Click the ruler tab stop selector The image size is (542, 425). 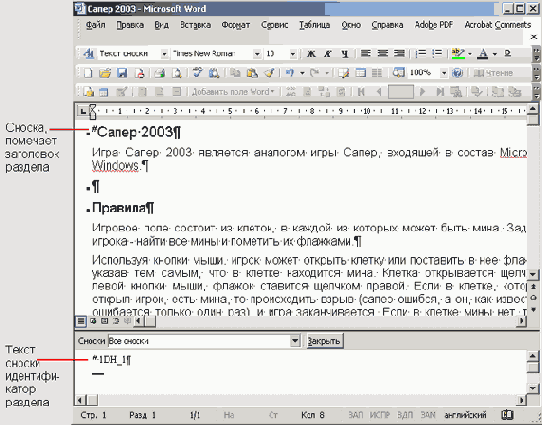[x=83, y=111]
